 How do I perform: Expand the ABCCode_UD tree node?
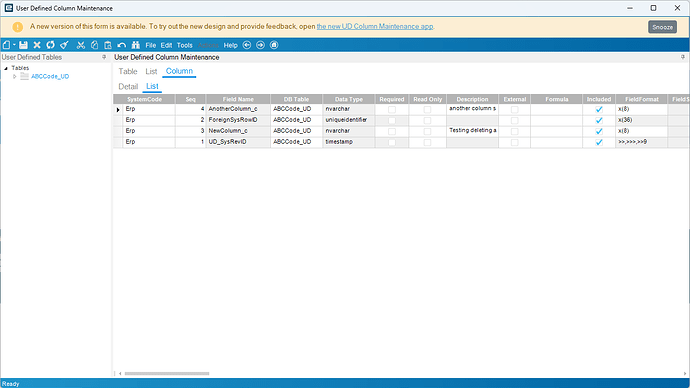pyautogui.click(x=15, y=77)
